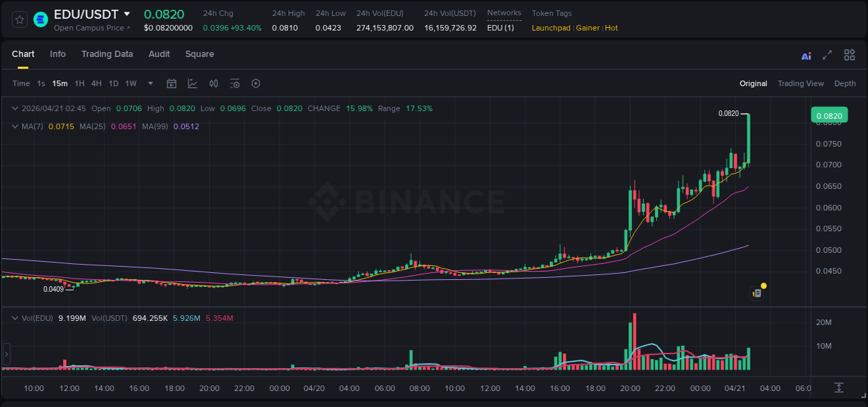Select the candlestick chart type icon
The height and width of the screenshot is (407, 868).
[x=214, y=83]
